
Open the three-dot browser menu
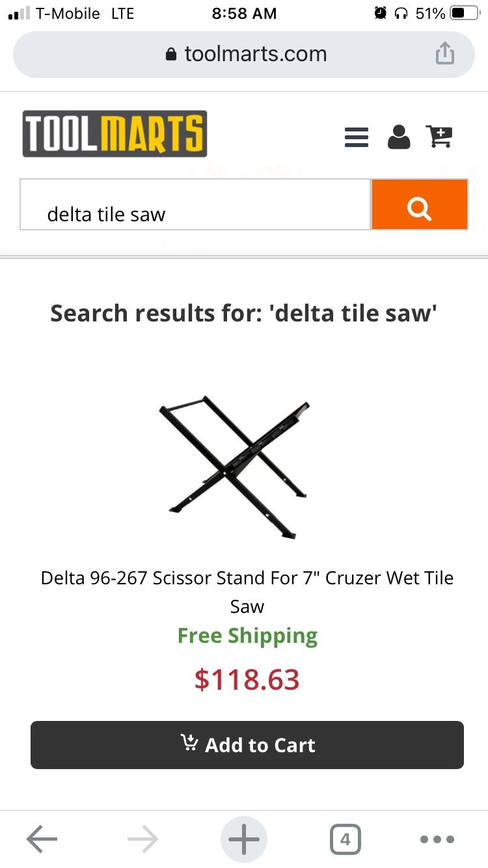tap(437, 839)
